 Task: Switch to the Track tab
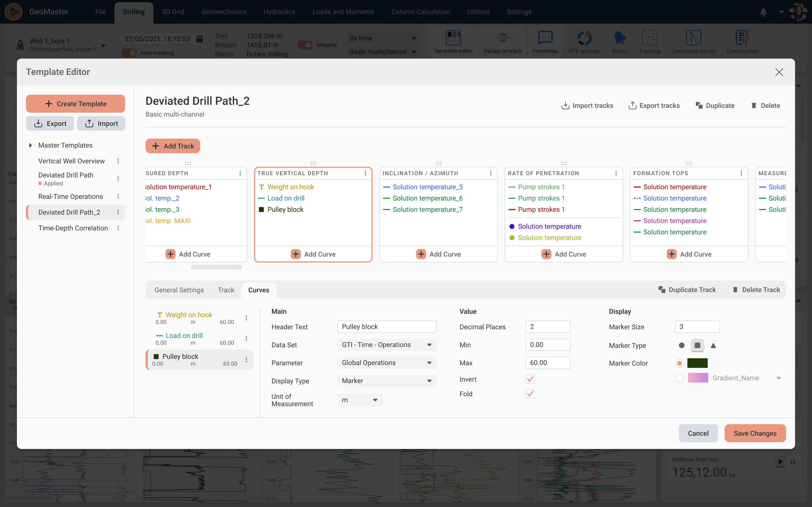tap(226, 290)
